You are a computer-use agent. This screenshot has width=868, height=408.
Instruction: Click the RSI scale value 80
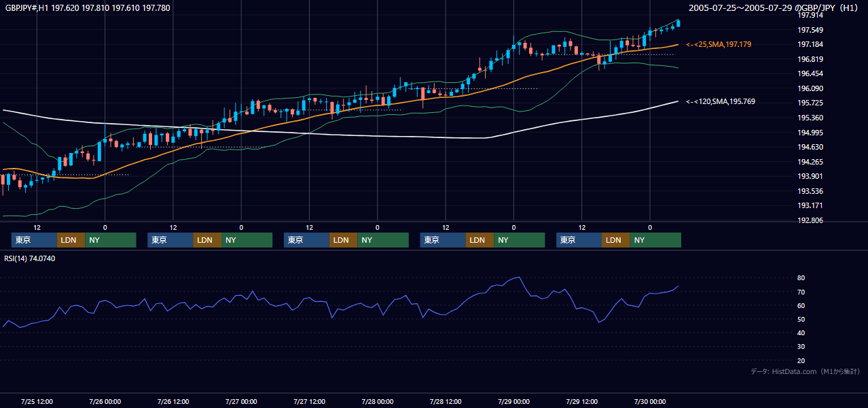pyautogui.click(x=801, y=278)
